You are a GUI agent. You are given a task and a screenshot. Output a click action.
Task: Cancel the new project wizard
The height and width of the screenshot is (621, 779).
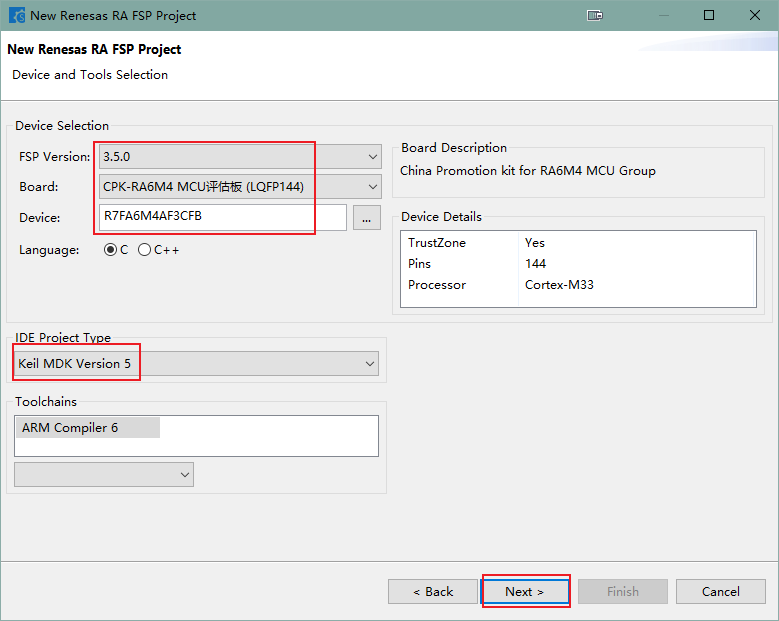click(x=720, y=592)
